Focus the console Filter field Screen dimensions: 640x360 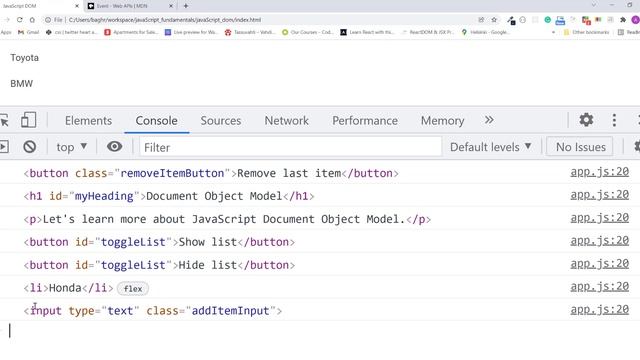[x=291, y=147]
